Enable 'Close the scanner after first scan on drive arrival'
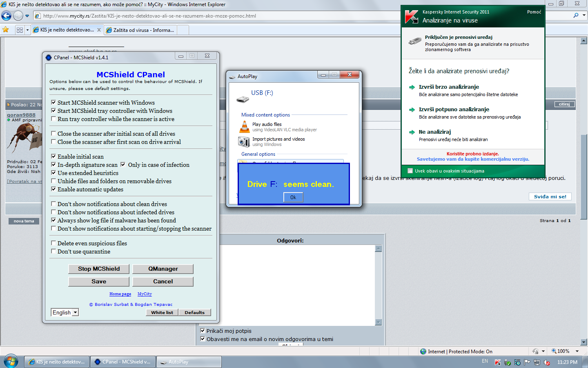The image size is (588, 368). pos(53,142)
